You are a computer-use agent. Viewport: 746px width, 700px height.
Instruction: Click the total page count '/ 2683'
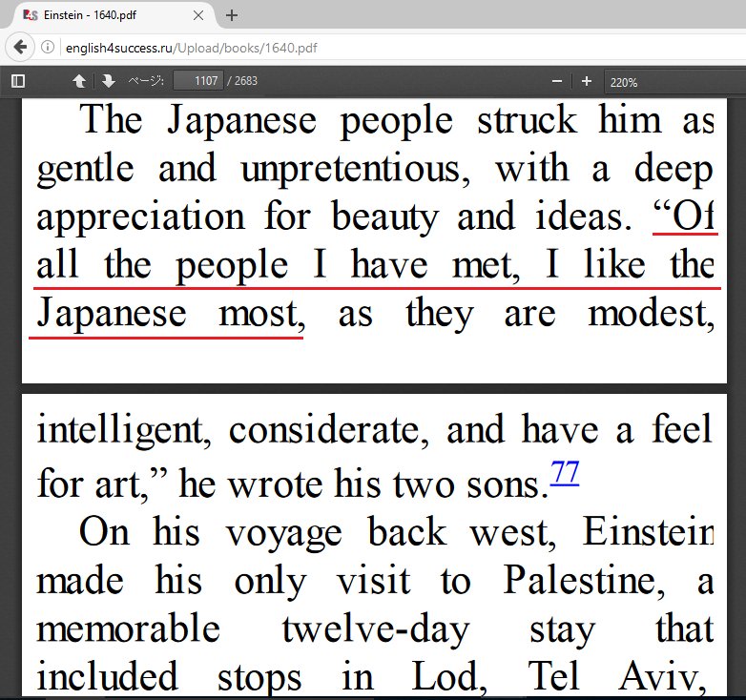[242, 81]
